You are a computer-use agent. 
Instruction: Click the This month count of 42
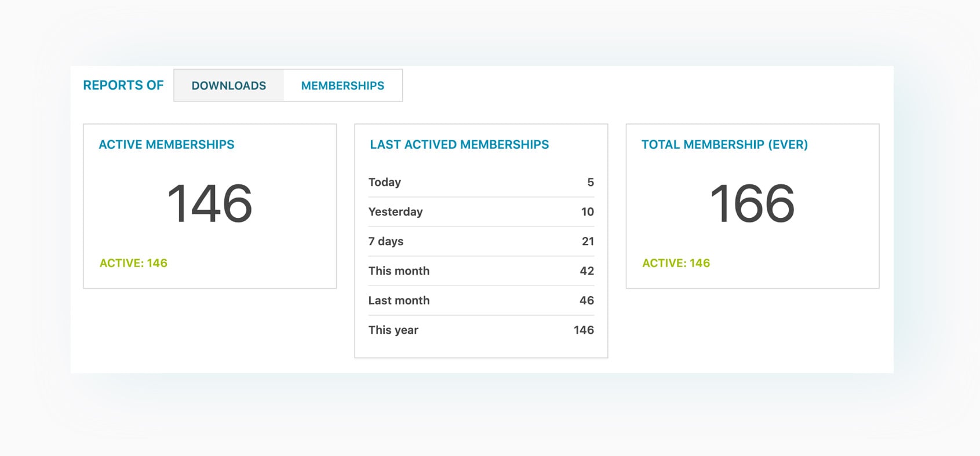coord(587,271)
